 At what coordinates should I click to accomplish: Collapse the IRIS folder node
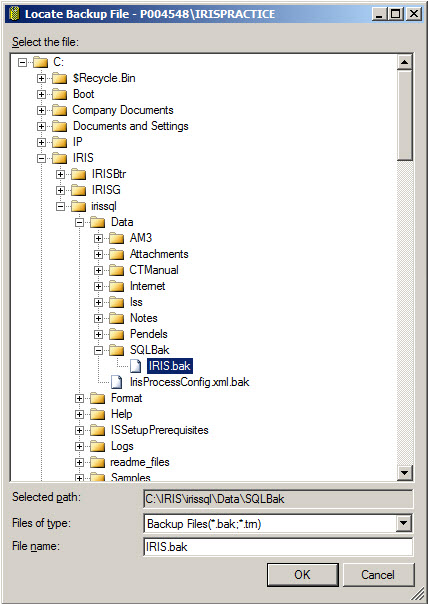tap(41, 158)
